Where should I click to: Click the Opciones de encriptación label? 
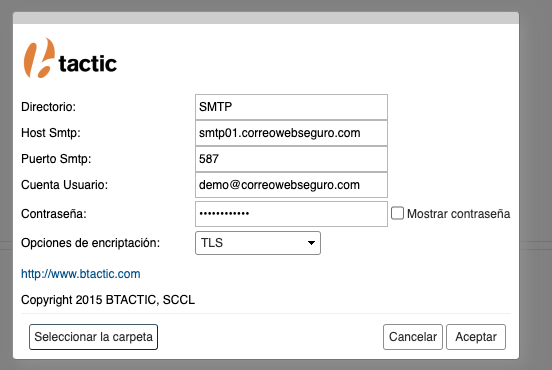point(90,243)
